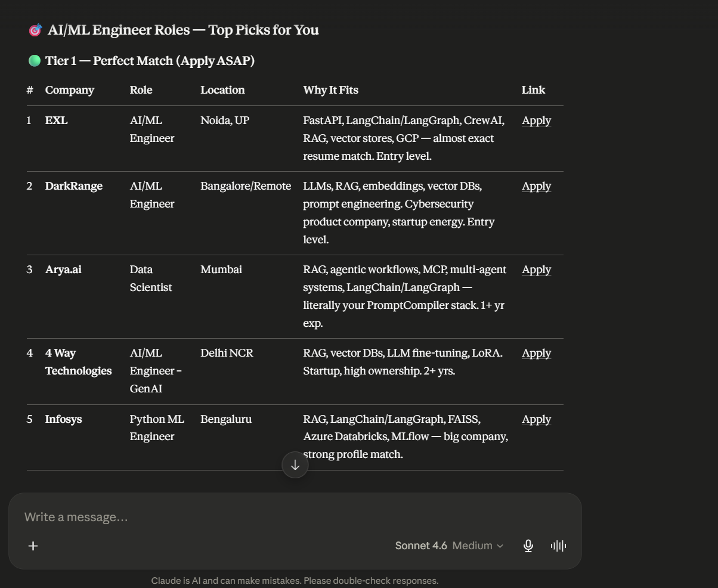Click the target emoji in heading
The width and height of the screenshot is (718, 588).
(x=35, y=30)
